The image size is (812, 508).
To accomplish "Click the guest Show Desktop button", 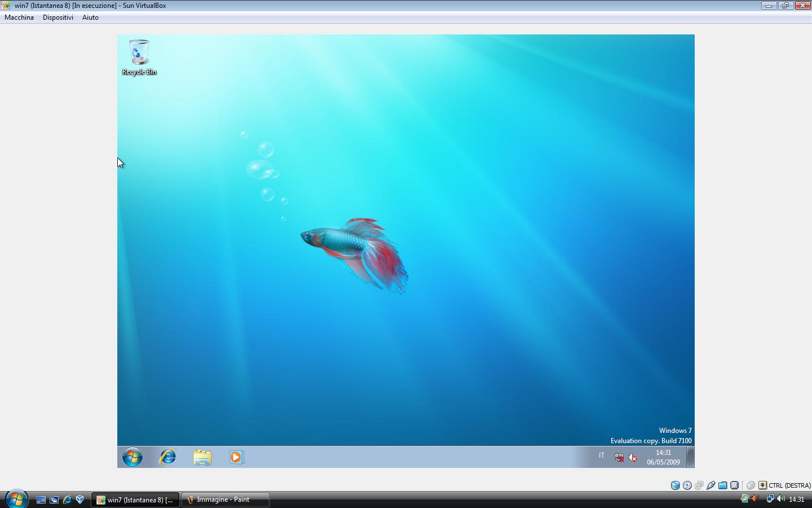I will click(x=690, y=457).
